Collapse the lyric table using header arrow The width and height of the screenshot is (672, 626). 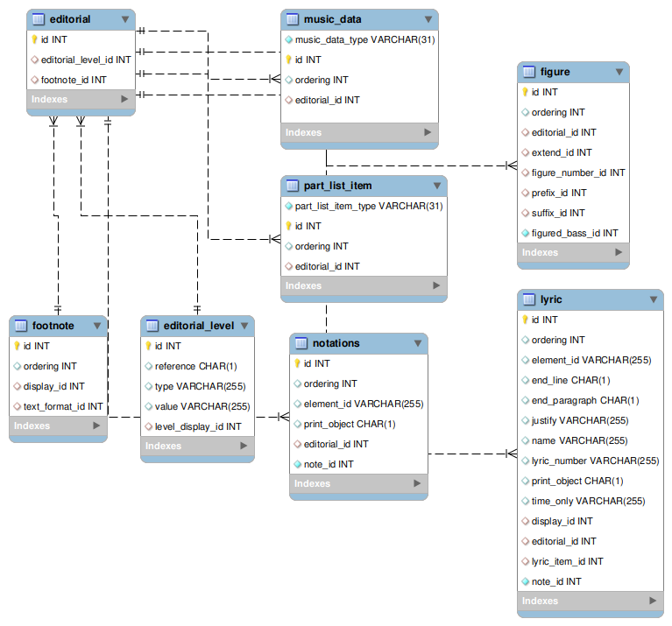tap(653, 299)
